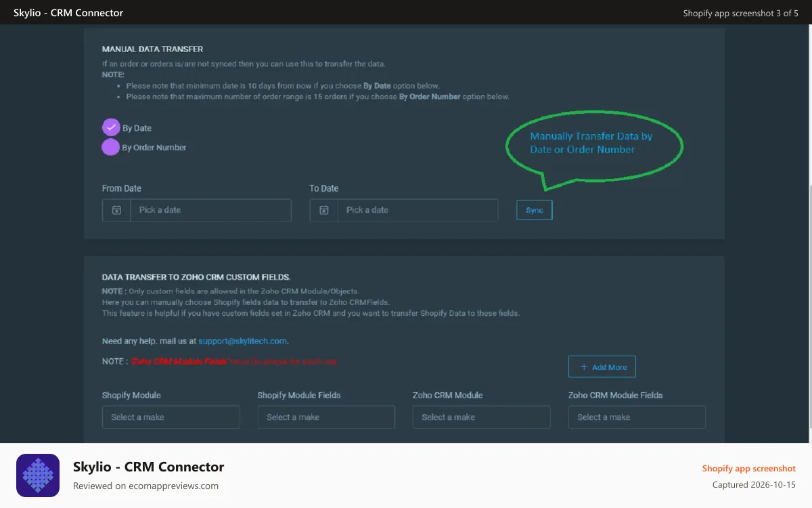Click 'Captured 2026-10-15' text

754,485
